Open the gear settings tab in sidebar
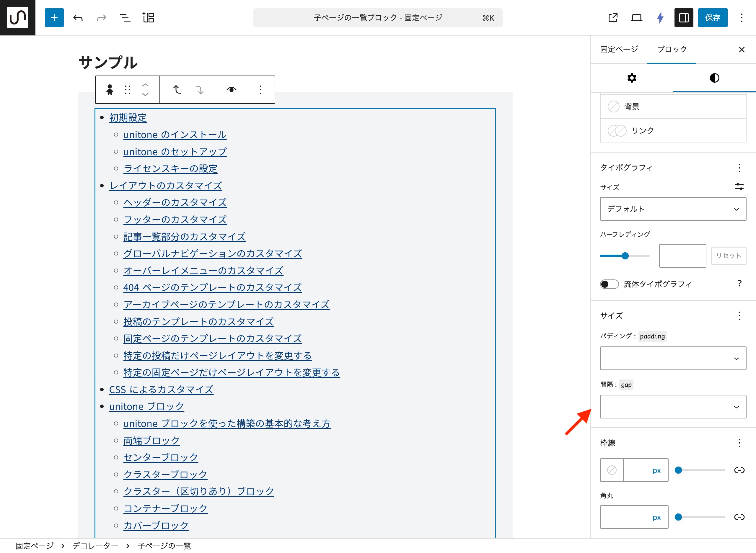This screenshot has height=553, width=756. coord(631,78)
